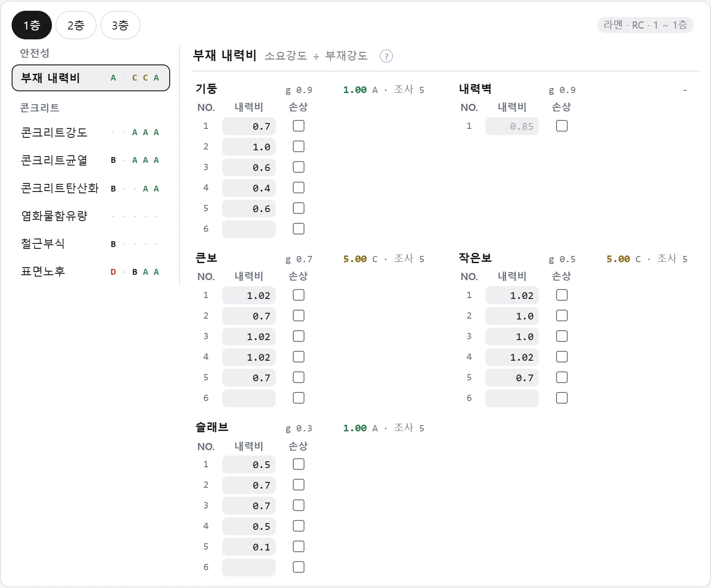The width and height of the screenshot is (711, 588).
Task: Check 손상 for 작은보 row 3
Action: (x=562, y=337)
